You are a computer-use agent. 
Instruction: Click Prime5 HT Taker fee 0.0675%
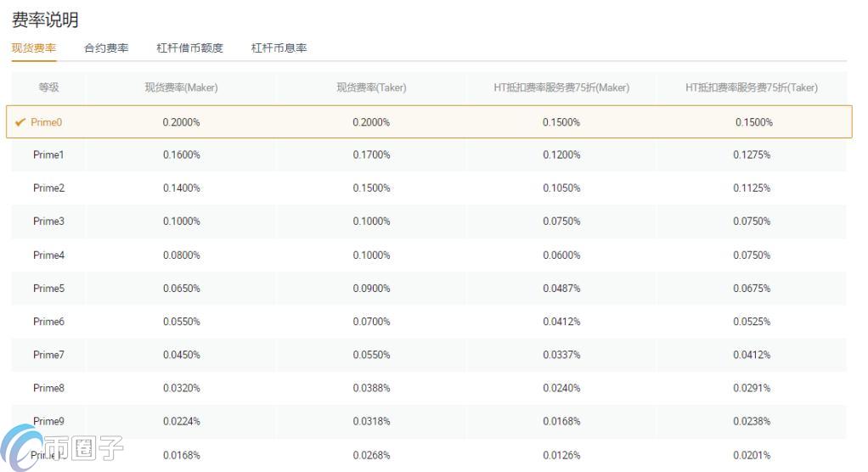tap(752, 289)
